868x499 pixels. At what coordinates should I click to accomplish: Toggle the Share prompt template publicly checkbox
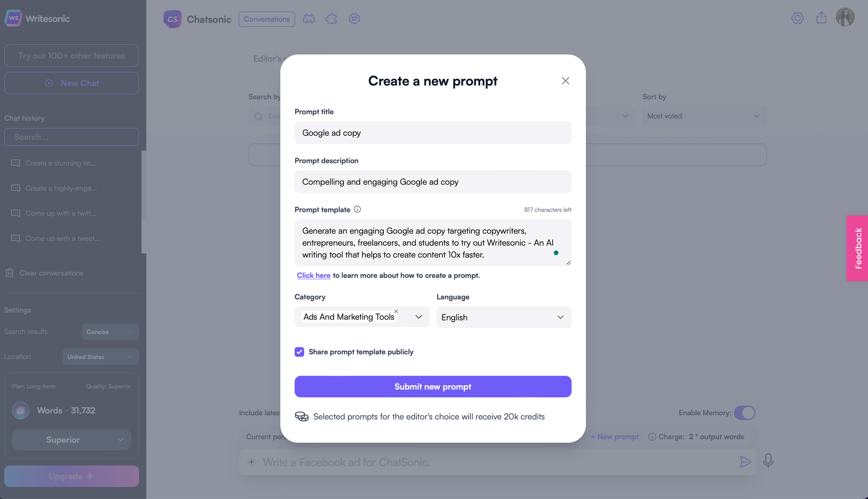(x=299, y=352)
